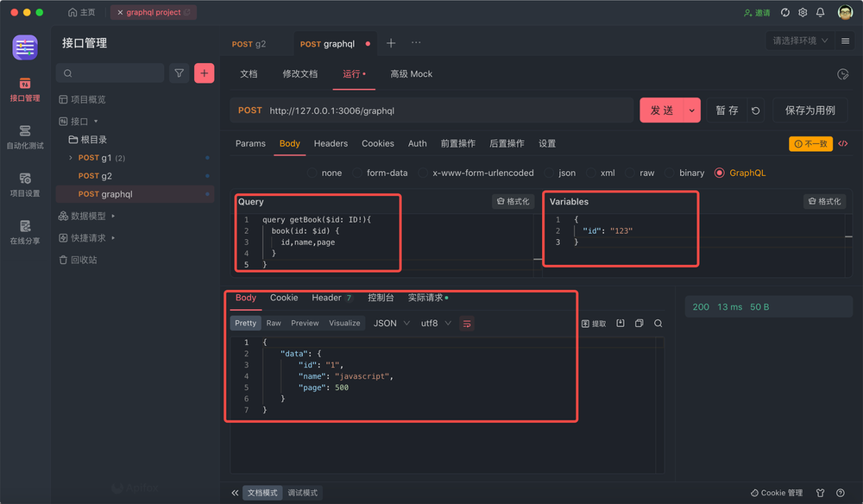Save response with the download icon
Image resolution: width=863 pixels, height=504 pixels.
[620, 323]
